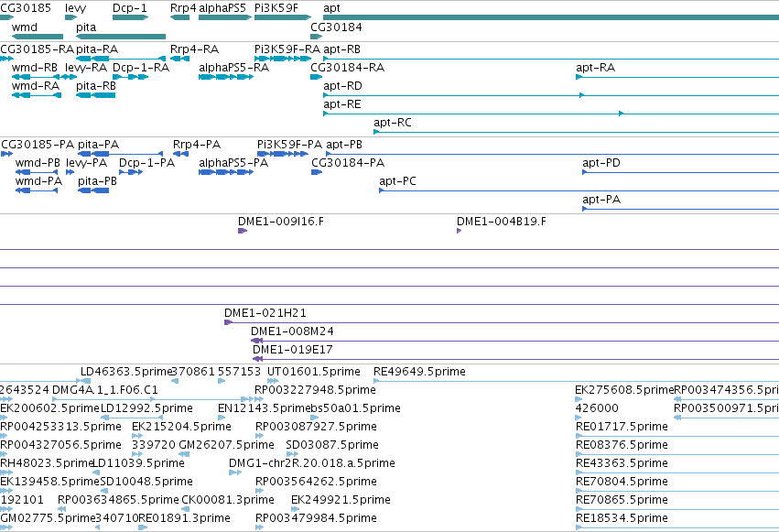Screen dimensions: 779x532
Task: Select the teal pita gene bar
Action: (121, 37)
